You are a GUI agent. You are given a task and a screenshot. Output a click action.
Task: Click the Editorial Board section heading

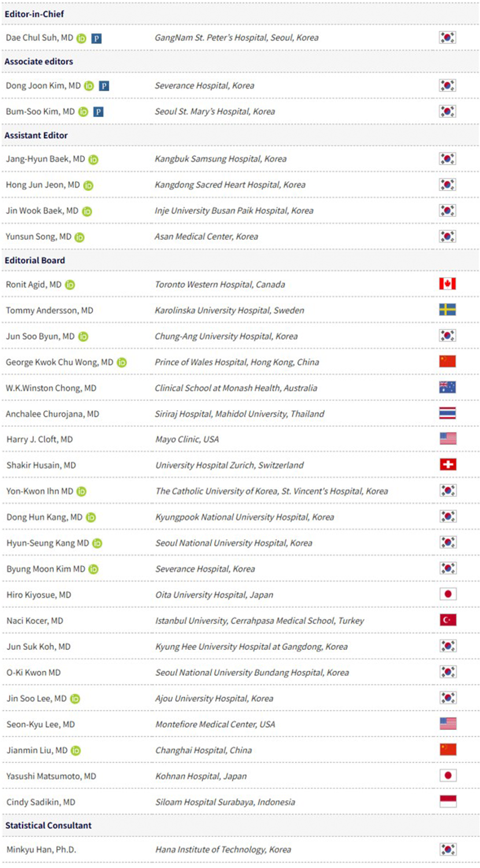(x=35, y=260)
